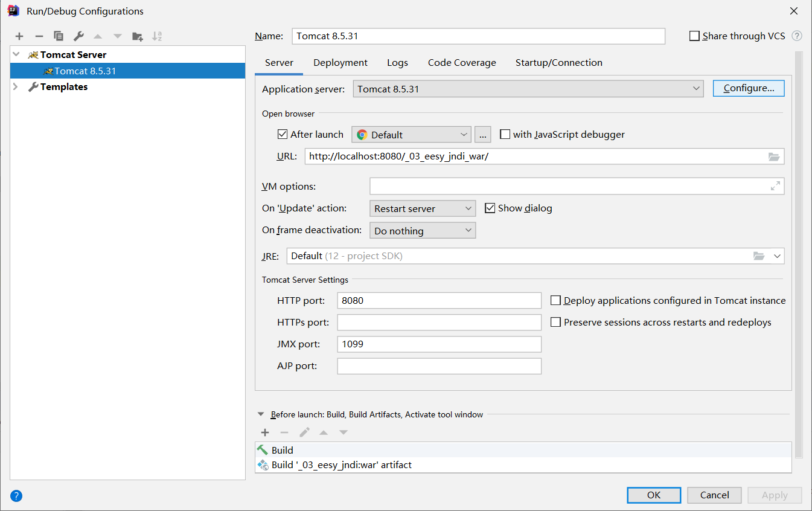812x511 pixels.
Task: Toggle Show dialog checkbox
Action: click(490, 208)
